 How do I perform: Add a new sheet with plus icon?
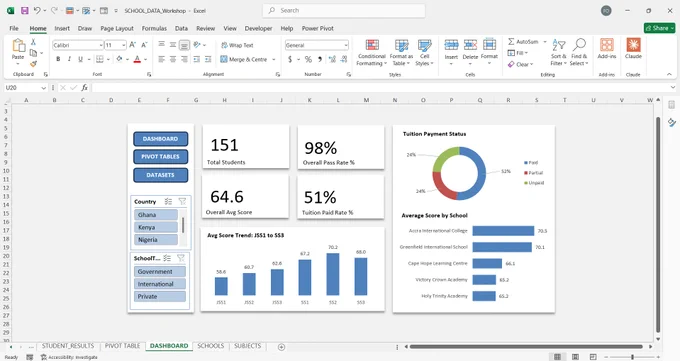[281, 347]
